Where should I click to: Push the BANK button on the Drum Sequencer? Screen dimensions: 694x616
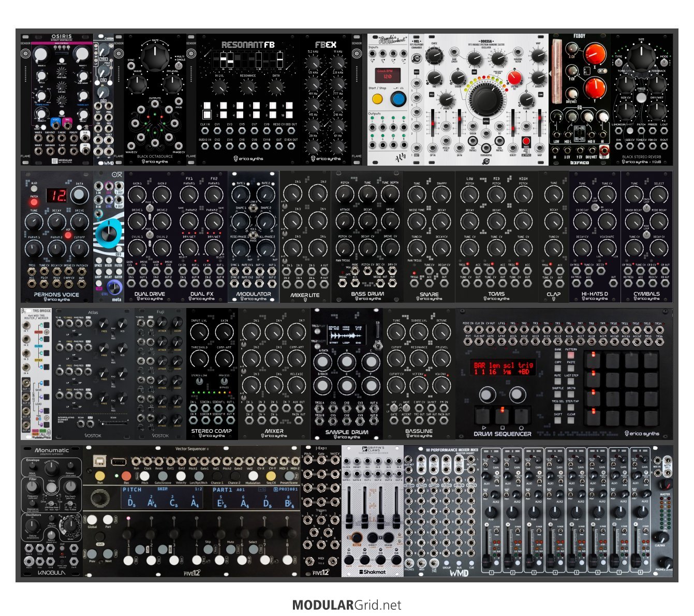pos(557,356)
